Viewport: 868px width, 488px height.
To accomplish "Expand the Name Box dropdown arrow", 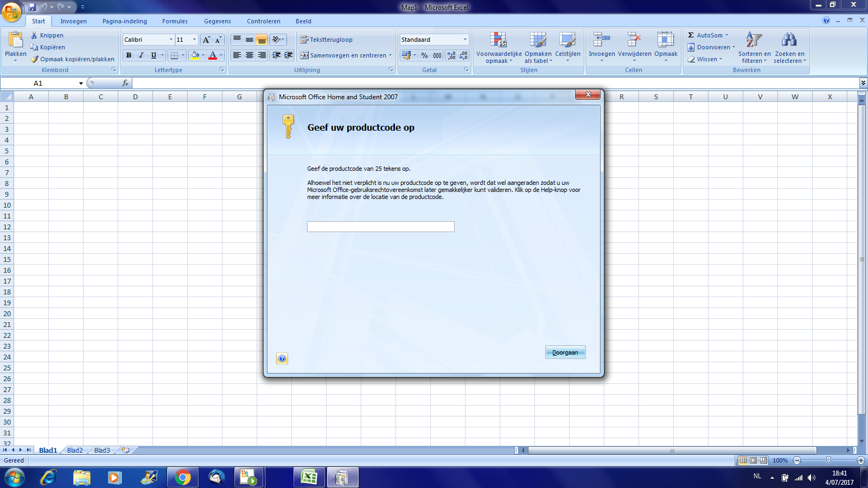I will [x=81, y=83].
